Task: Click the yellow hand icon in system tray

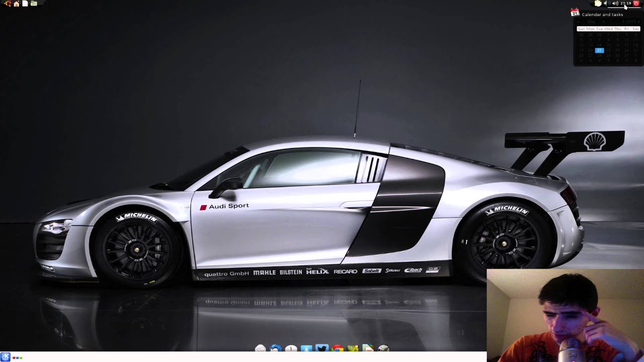Action: click(598, 4)
